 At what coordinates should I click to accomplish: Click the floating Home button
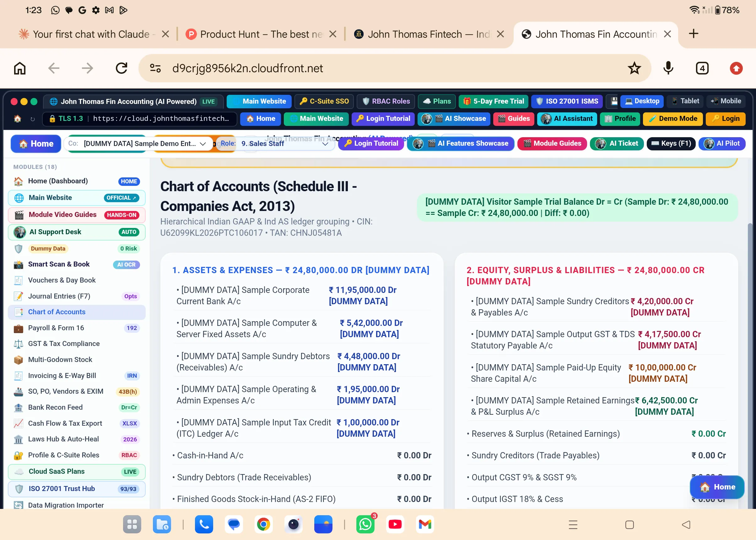[x=717, y=487]
